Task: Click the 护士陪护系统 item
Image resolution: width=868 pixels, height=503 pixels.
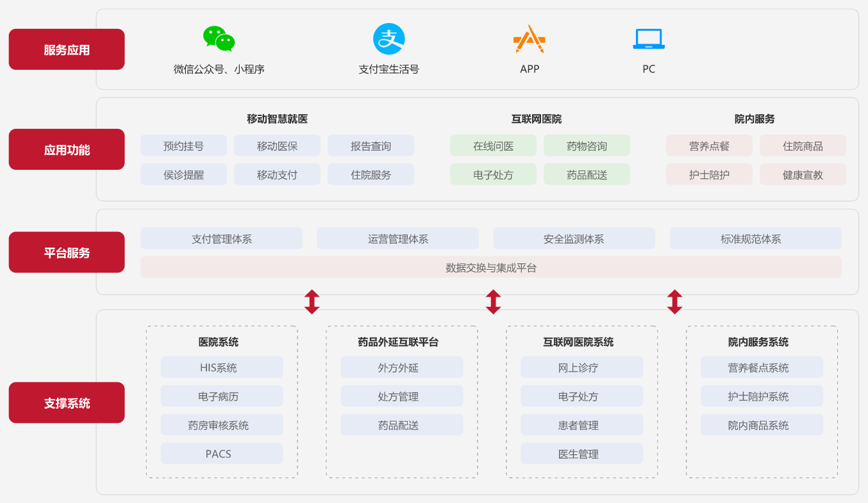Action: (761, 397)
